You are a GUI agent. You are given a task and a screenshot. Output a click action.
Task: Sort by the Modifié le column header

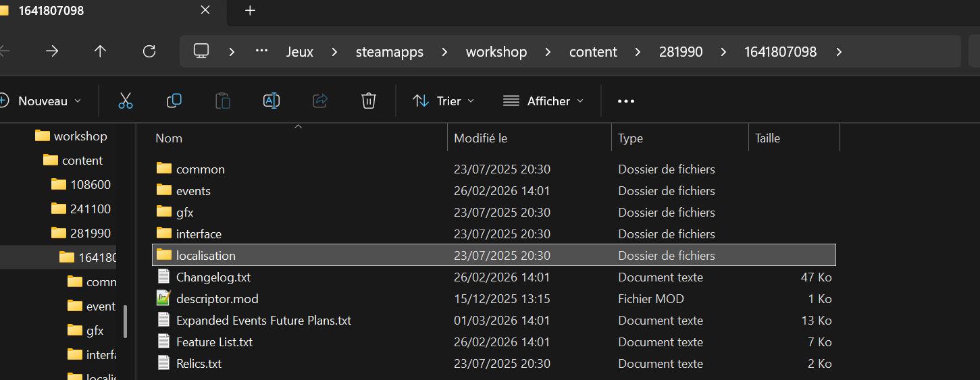[480, 138]
